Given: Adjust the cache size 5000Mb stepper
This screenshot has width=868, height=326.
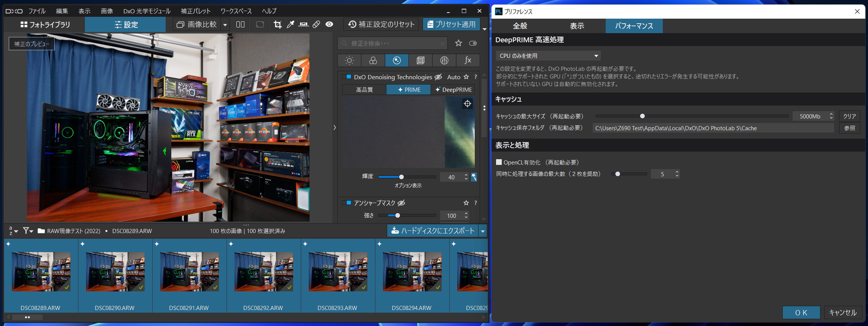Looking at the screenshot, I should (831, 116).
